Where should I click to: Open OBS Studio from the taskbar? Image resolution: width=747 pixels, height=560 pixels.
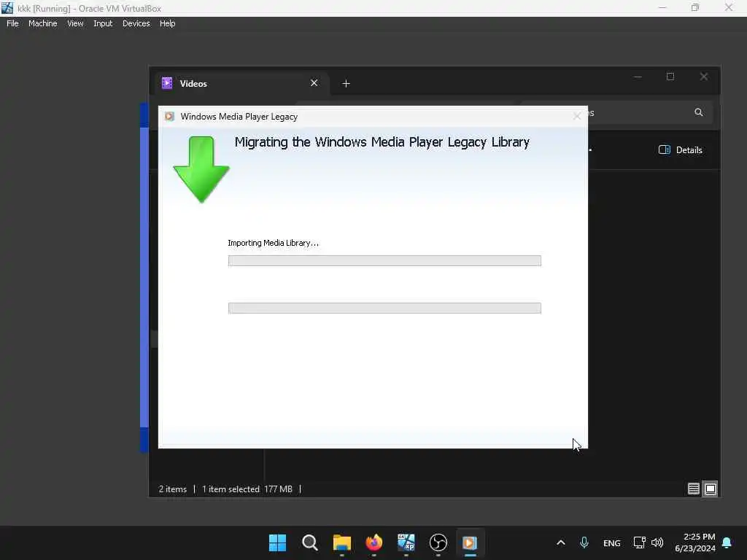point(438,542)
